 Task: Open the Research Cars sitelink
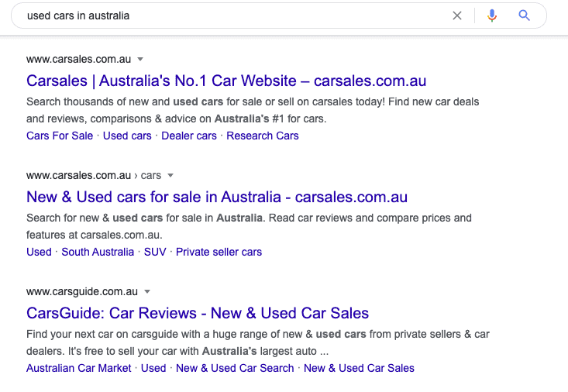[x=263, y=136]
